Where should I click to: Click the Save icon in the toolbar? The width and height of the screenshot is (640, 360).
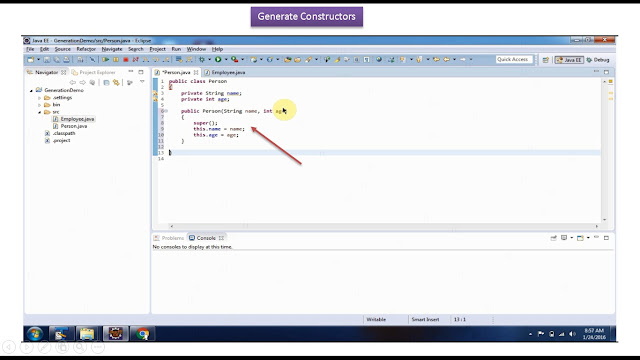click(47, 60)
